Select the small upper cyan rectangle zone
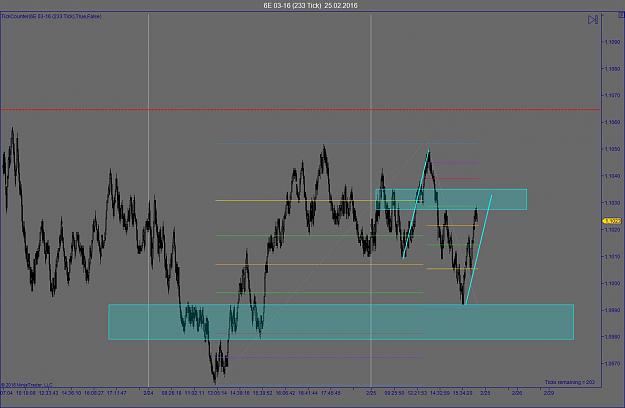 click(x=451, y=199)
